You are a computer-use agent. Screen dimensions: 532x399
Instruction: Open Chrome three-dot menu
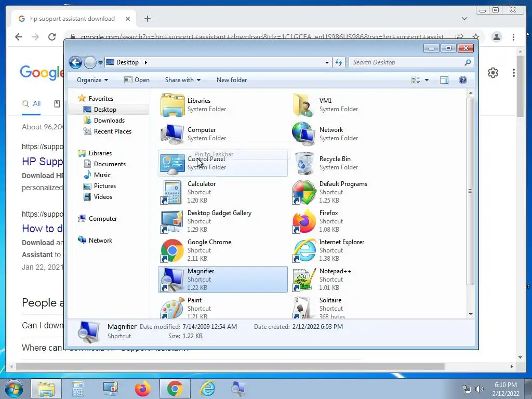coord(513,37)
